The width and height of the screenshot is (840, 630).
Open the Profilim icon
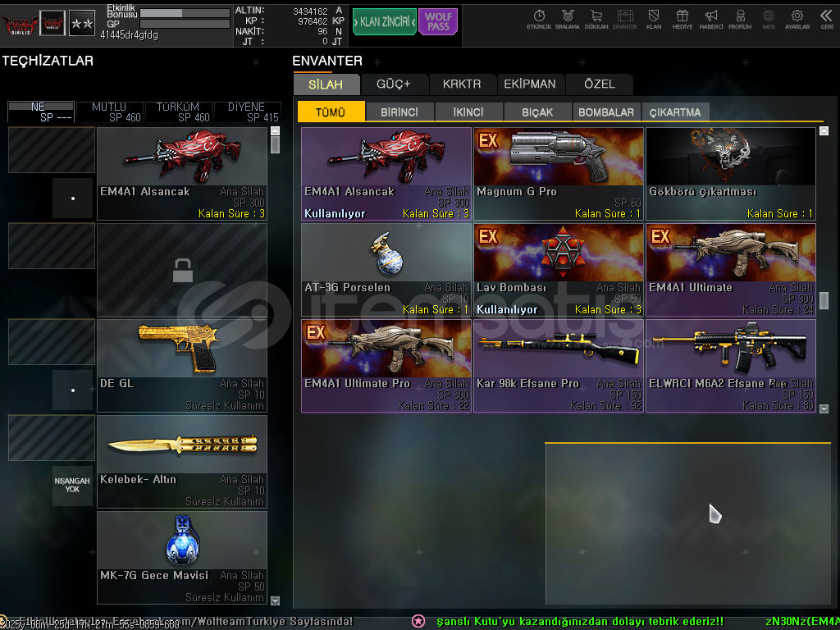740,20
